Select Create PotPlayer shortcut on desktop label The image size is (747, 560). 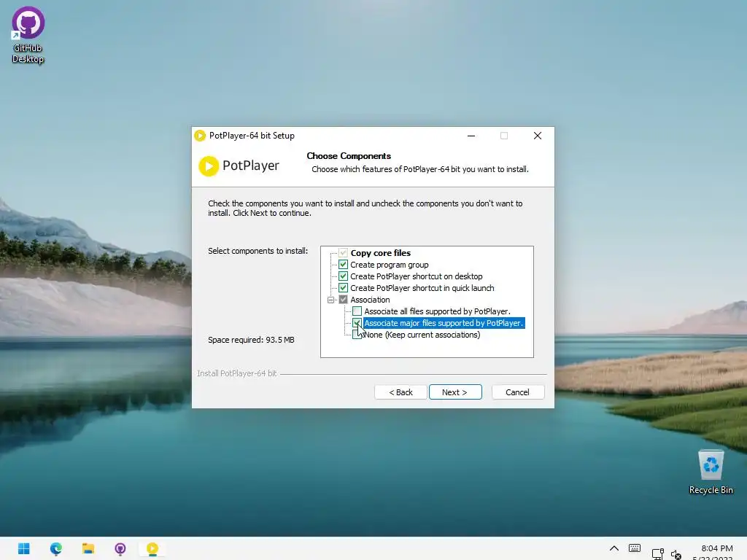click(x=417, y=276)
